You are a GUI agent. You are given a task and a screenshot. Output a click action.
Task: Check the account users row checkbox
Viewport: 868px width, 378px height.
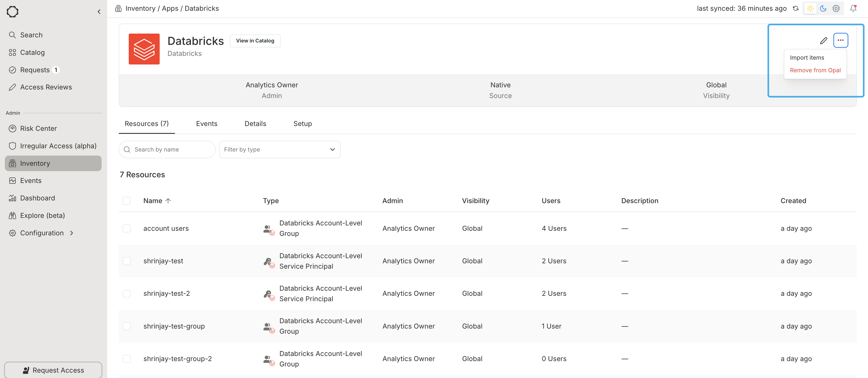pyautogui.click(x=127, y=228)
